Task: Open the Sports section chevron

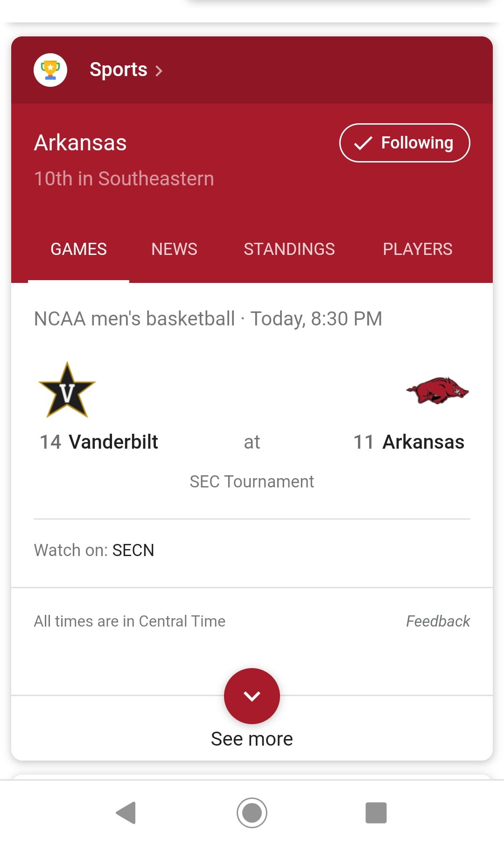Action: click(x=159, y=70)
